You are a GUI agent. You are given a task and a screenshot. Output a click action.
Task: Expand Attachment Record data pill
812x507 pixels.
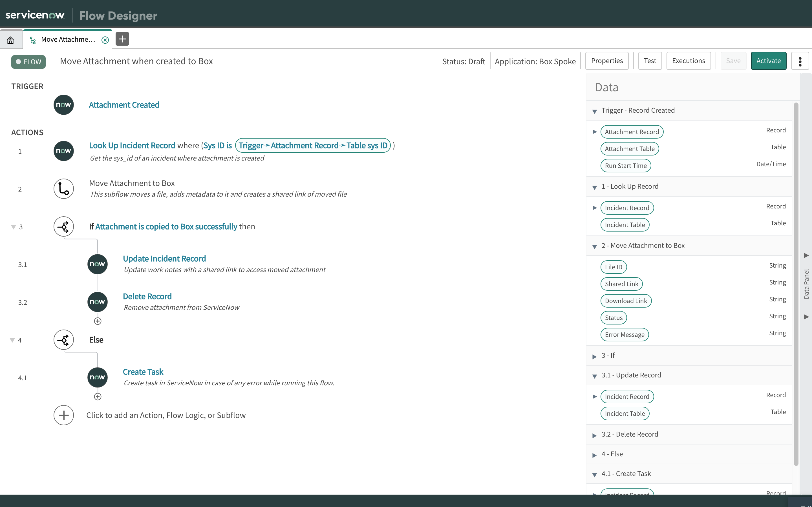click(595, 132)
